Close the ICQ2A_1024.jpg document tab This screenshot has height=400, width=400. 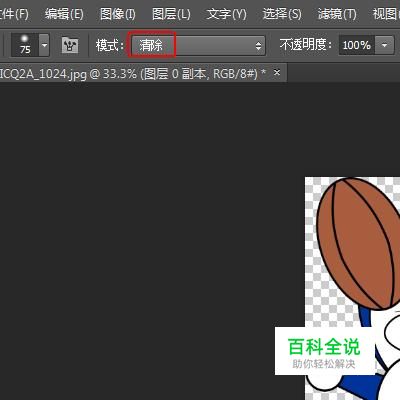pyautogui.click(x=277, y=72)
